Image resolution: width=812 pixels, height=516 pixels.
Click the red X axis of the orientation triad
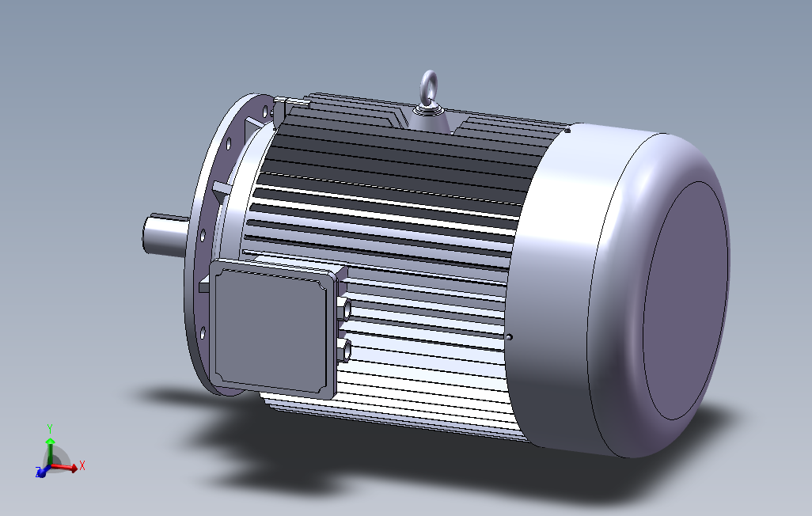coord(66,467)
